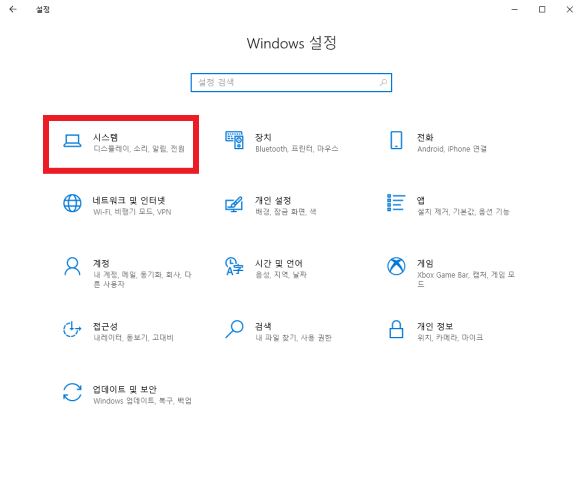583x483 pixels.
Task: Open the 개인 정보 padlock icon
Action: (396, 329)
